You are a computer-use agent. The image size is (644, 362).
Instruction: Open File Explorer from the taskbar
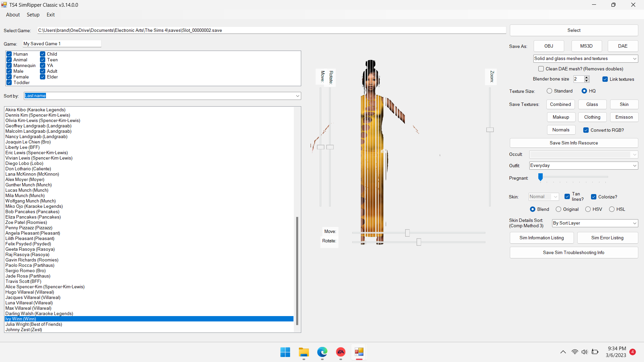(x=304, y=352)
